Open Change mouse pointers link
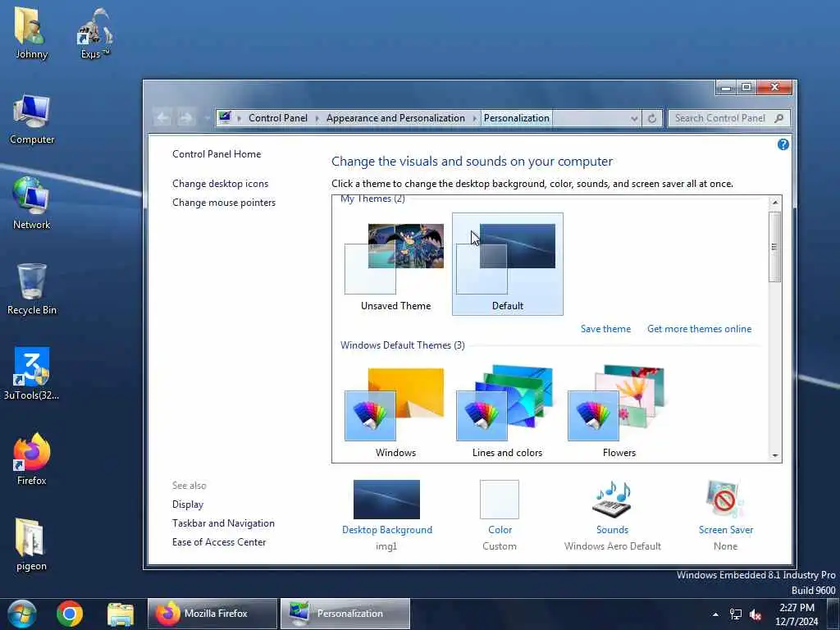This screenshot has height=630, width=840. pos(224,203)
